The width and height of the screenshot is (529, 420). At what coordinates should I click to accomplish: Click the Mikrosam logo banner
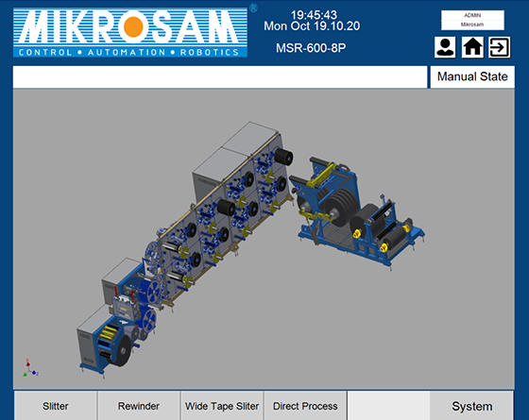point(130,32)
